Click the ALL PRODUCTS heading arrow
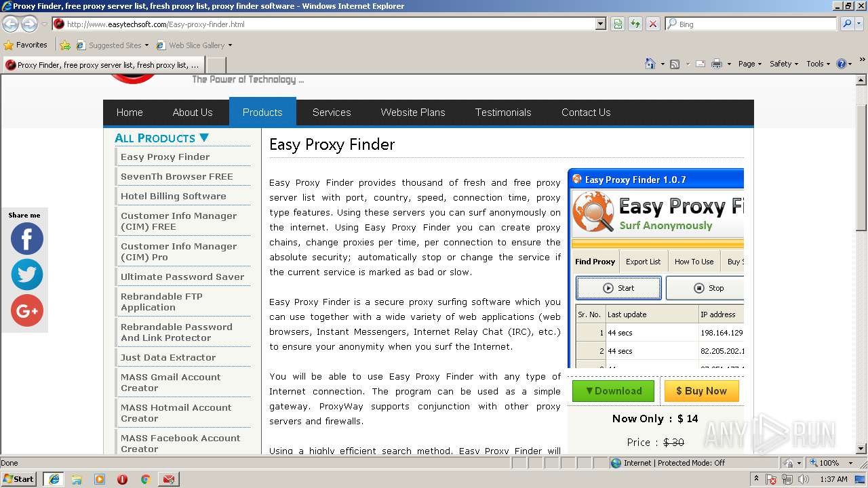Screen dimensions: 868x488 [x=203, y=138]
